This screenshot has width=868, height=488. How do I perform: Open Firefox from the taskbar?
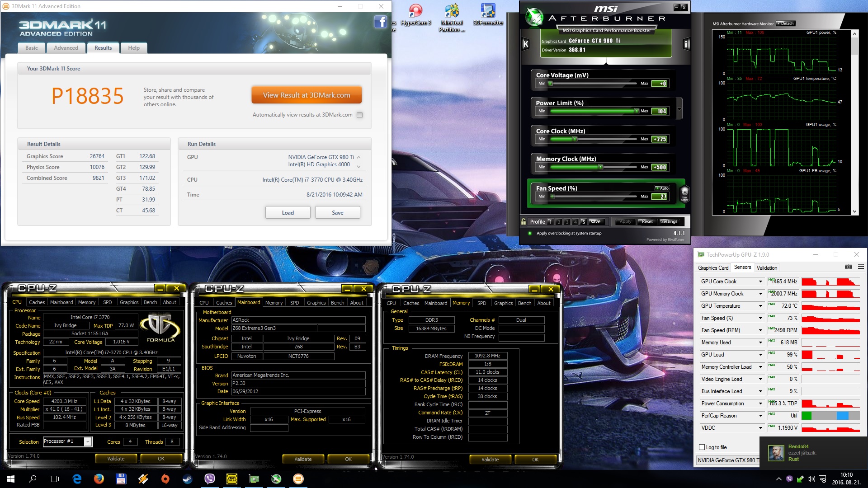coord(99,479)
